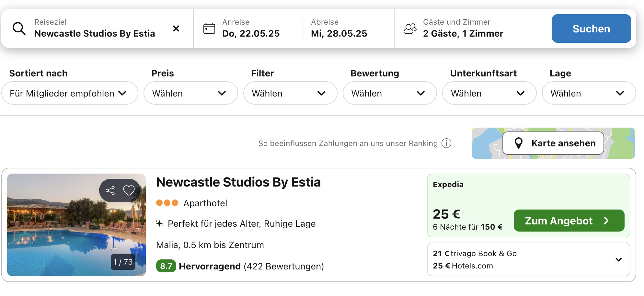Click the guests icon beside Gäste und Zimmer
The height and width of the screenshot is (296, 644).
tap(410, 28)
